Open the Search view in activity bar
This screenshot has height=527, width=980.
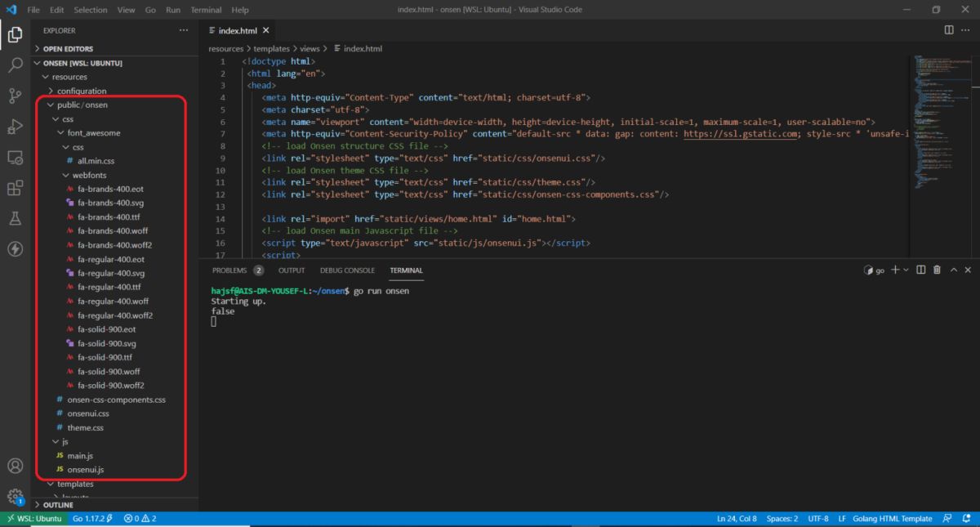[15, 65]
